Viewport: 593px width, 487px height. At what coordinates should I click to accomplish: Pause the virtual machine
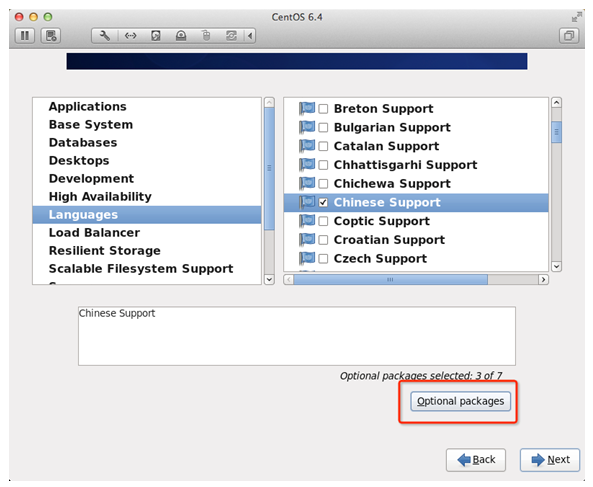click(25, 36)
